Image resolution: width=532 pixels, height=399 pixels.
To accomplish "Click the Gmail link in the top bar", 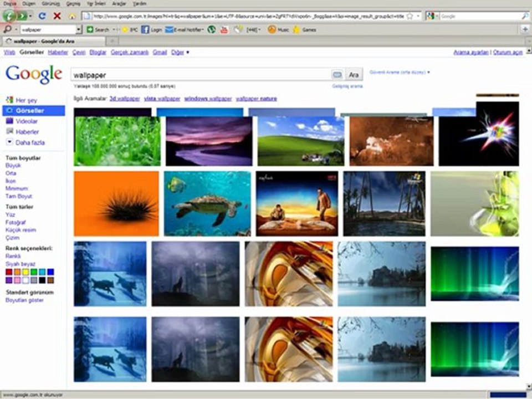I will tap(160, 52).
